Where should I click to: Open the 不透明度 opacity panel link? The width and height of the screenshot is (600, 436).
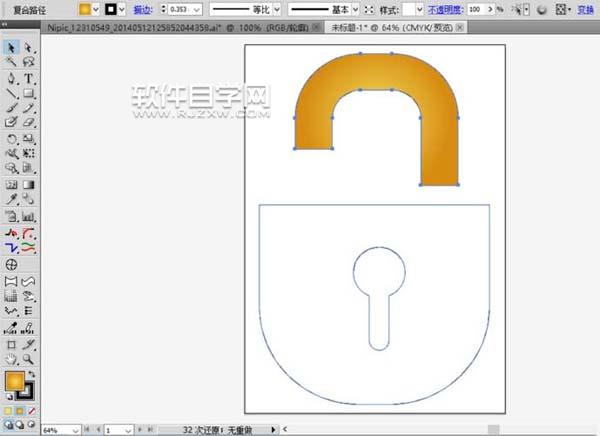tap(446, 10)
